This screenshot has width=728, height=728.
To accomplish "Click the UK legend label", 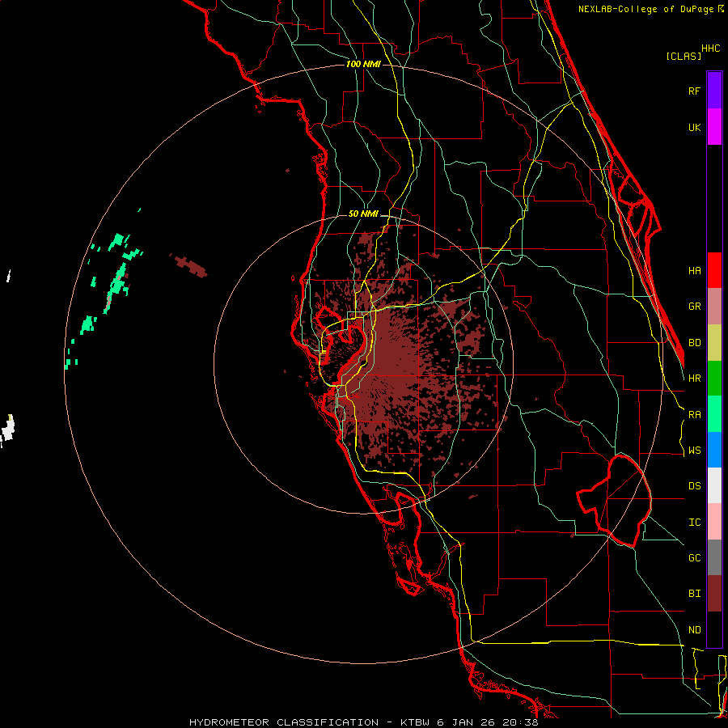I will tap(694, 127).
